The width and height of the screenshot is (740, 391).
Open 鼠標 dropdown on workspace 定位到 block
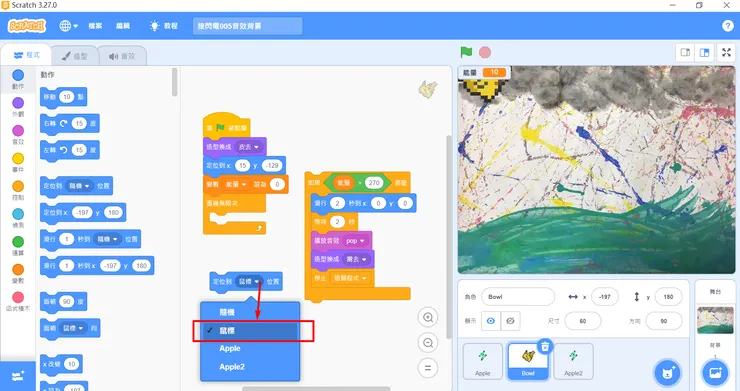(249, 281)
